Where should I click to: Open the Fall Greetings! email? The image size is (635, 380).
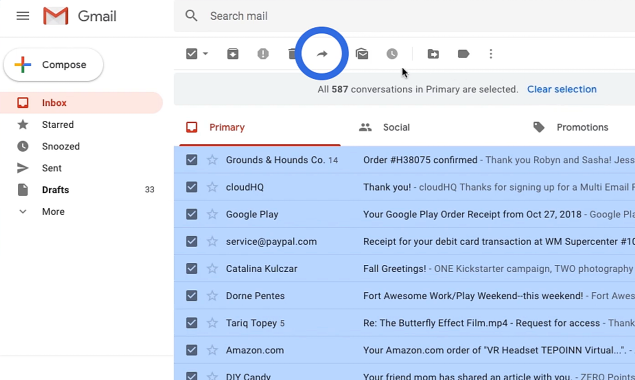[x=405, y=269]
